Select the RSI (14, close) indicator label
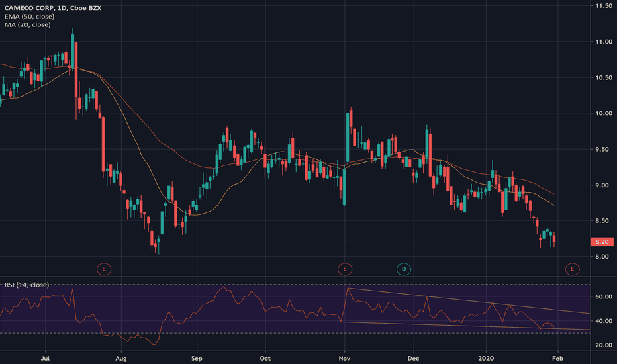The image size is (617, 364). (26, 285)
